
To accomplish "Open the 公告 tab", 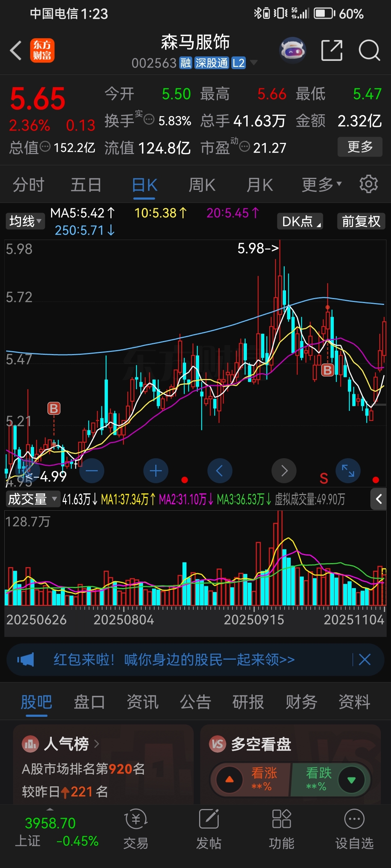I will point(195,702).
